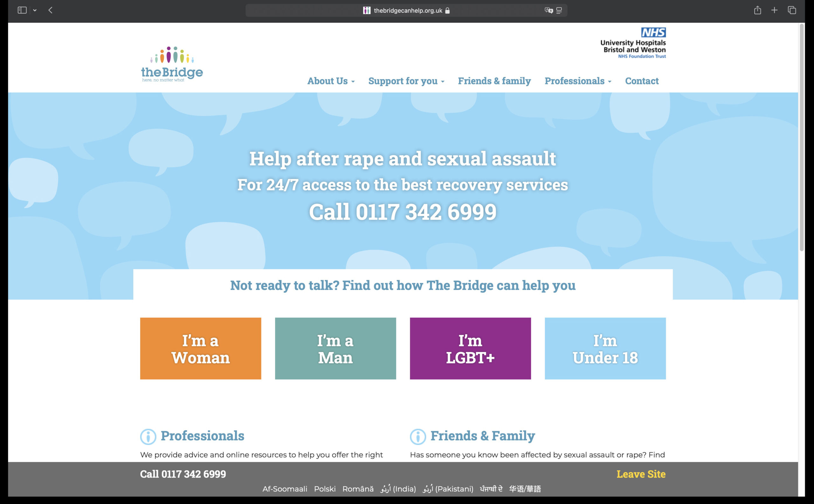Select the I'm LGBT+ tile
The image size is (814, 504).
pos(470,348)
